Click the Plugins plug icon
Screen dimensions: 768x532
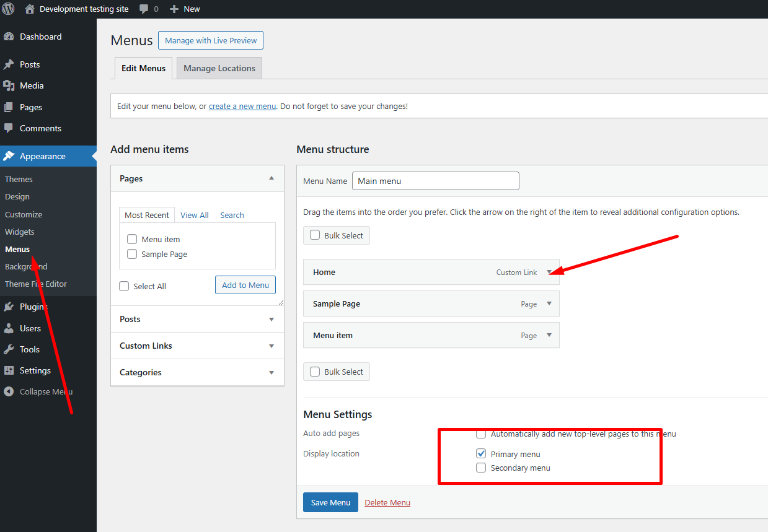9,307
